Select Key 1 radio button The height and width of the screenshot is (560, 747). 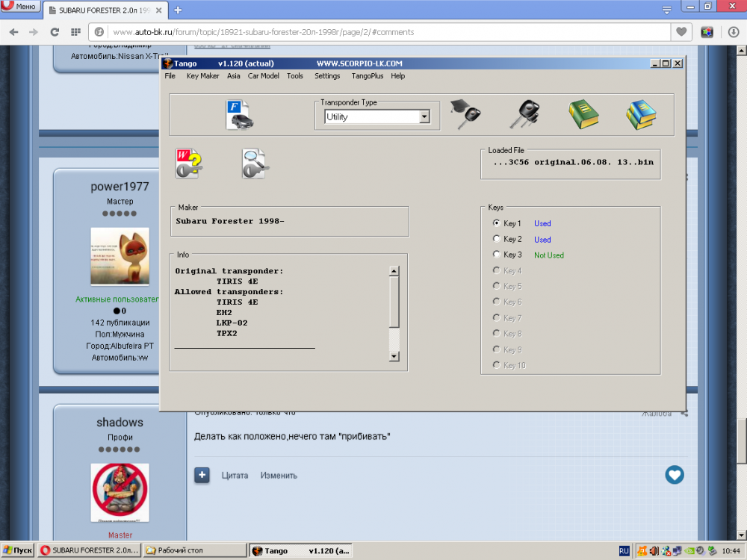point(497,223)
